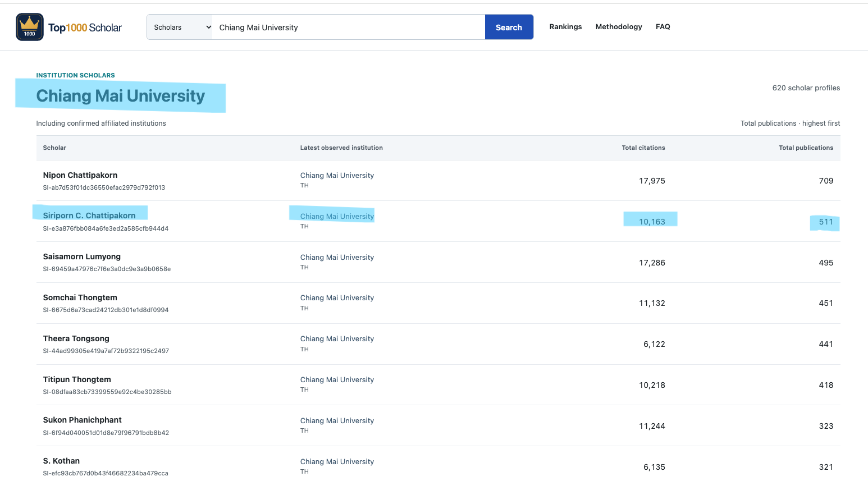Viewport: 868px width, 481px height.
Task: Open the FAQ page
Action: [x=663, y=26]
